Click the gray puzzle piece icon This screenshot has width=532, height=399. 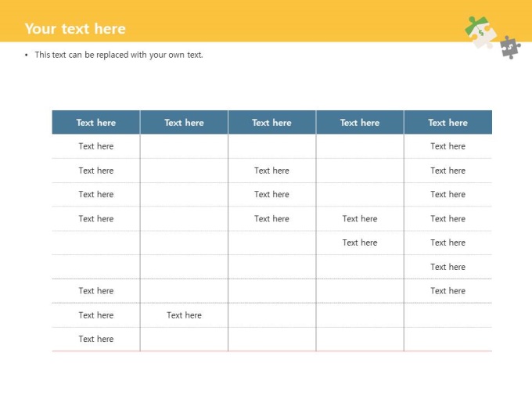coord(510,48)
